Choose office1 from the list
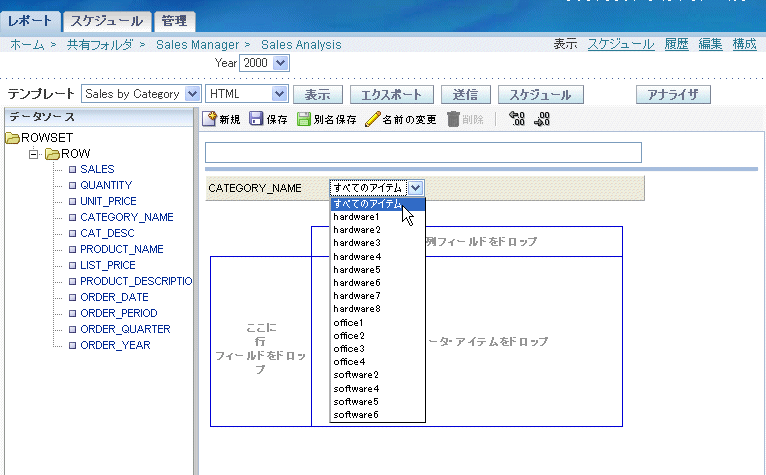This screenshot has width=766, height=475. 377,323
